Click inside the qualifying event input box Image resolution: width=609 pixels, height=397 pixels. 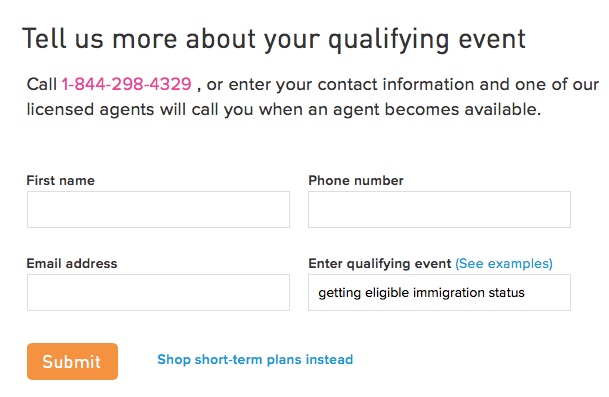pyautogui.click(x=439, y=293)
